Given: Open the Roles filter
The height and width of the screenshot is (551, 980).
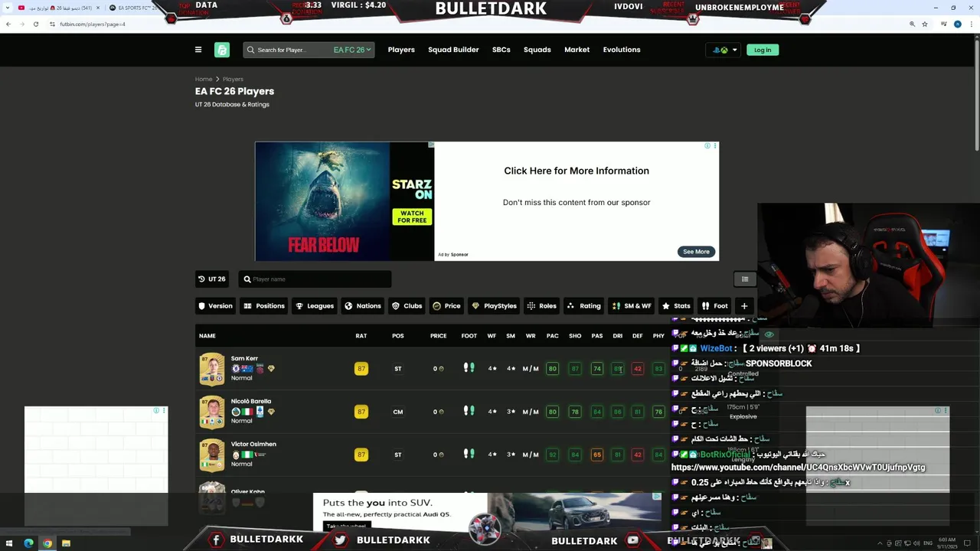Looking at the screenshot, I should point(542,306).
